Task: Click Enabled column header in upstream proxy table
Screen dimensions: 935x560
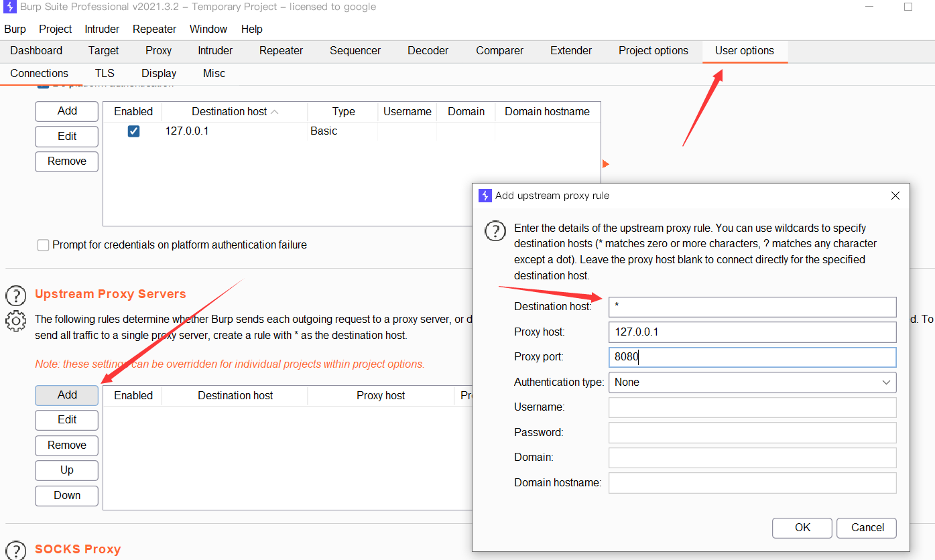Action: pos(133,396)
